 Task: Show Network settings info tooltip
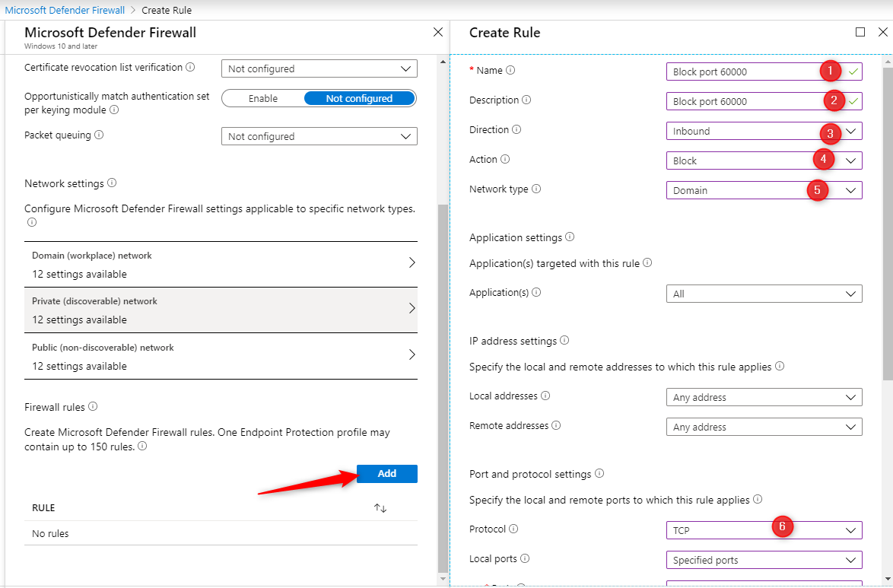pyautogui.click(x=112, y=183)
